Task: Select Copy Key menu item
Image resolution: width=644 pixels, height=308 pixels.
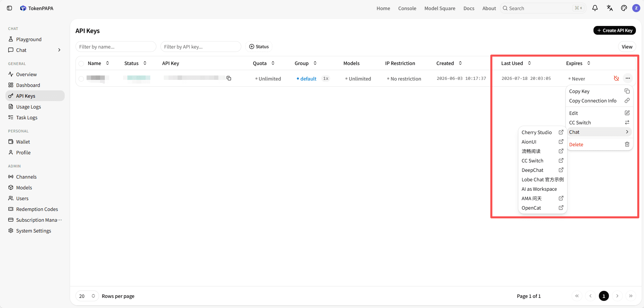Action: [599, 91]
